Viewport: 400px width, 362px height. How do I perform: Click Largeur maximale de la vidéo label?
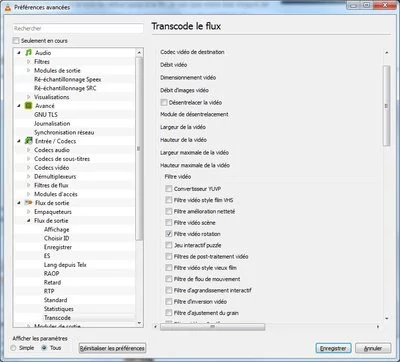coord(194,152)
